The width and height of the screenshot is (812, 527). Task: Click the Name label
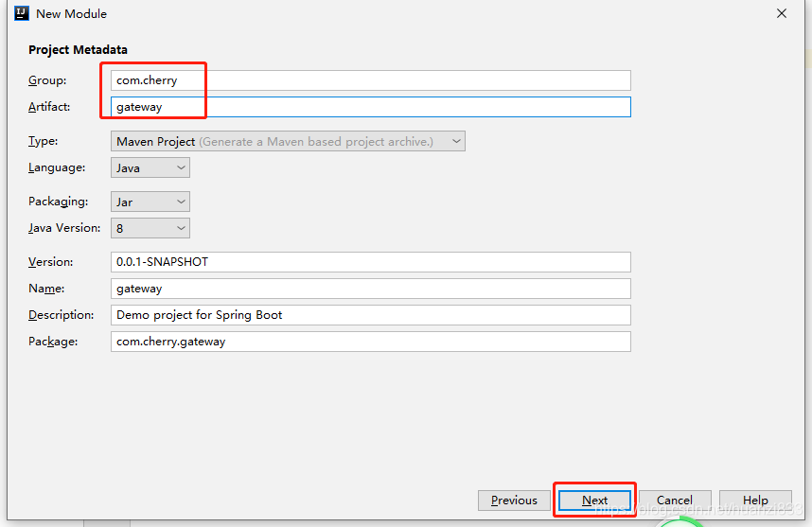(46, 289)
